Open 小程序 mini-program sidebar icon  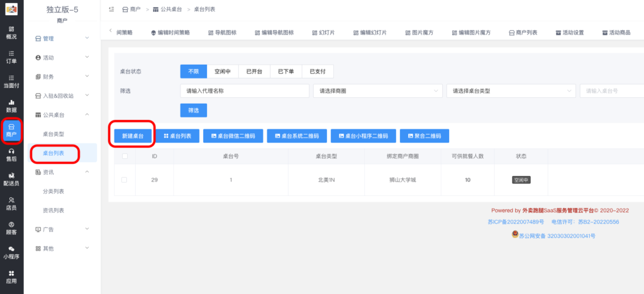pyautogui.click(x=11, y=253)
